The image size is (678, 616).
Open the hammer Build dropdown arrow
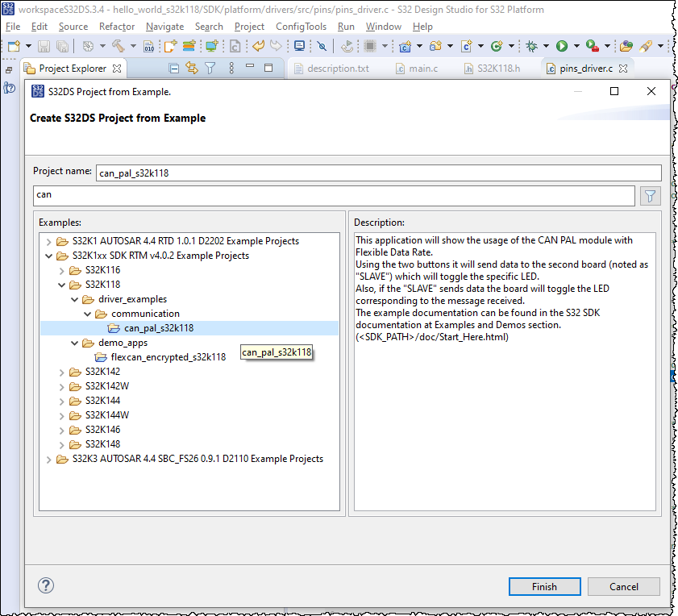pyautogui.click(x=133, y=46)
